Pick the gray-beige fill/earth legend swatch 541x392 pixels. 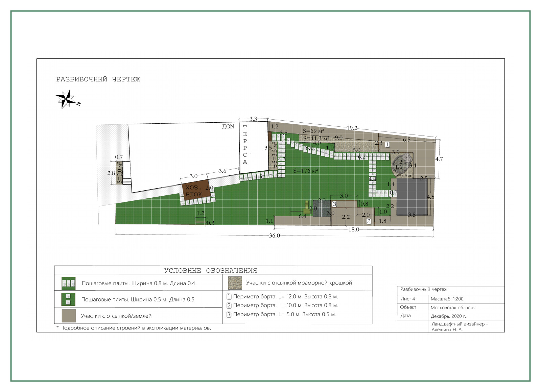[x=69, y=316]
